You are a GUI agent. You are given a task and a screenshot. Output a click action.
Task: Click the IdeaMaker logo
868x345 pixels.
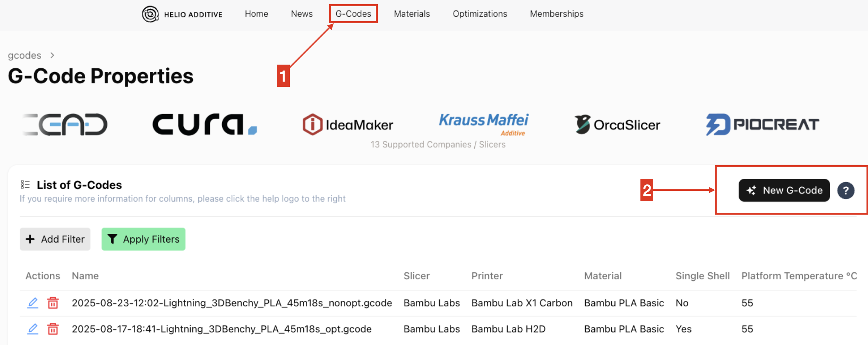pyautogui.click(x=348, y=125)
